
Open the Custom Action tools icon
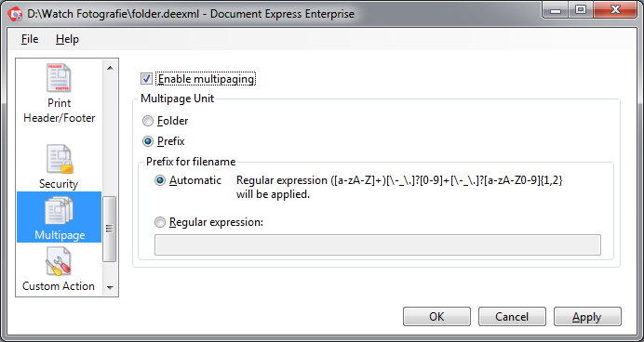pyautogui.click(x=59, y=262)
